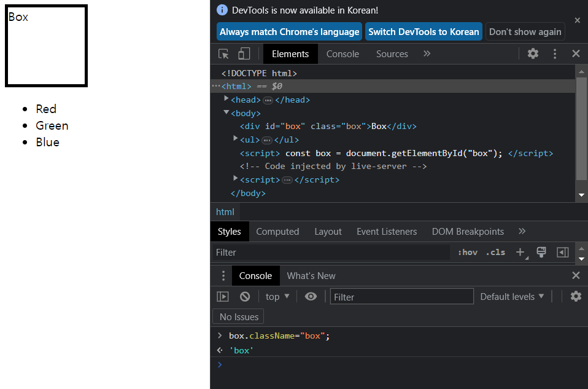Collapse the body element node

[x=226, y=112]
